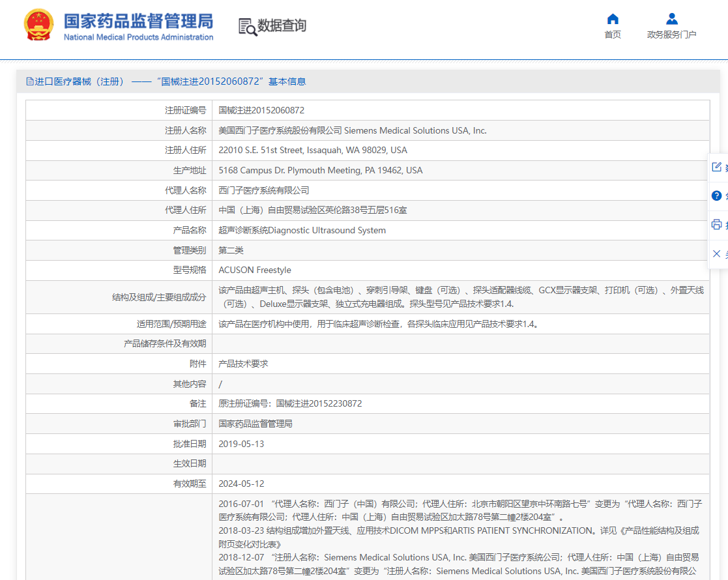Select the 2018-03-23 change record entry
Screen dimensions: 728x580
point(459,537)
